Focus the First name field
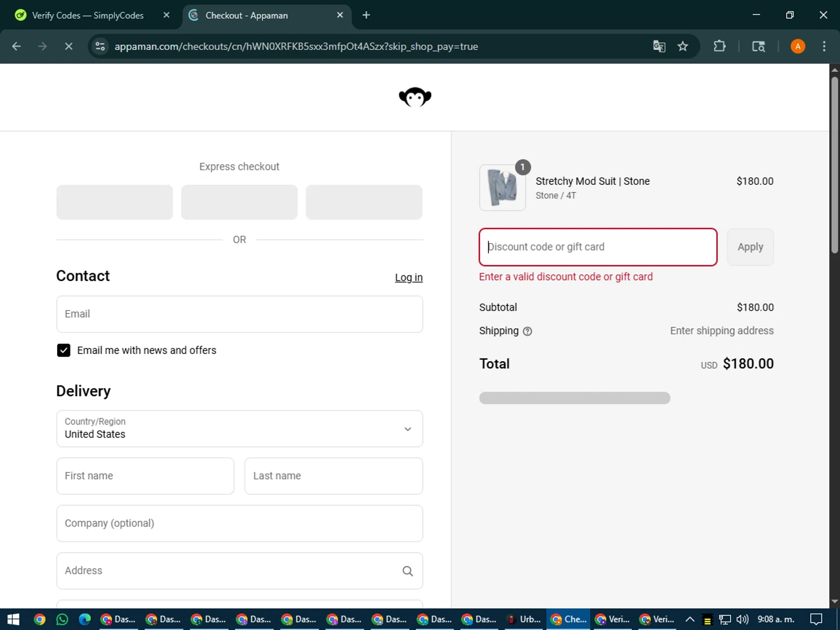This screenshot has height=630, width=840. pyautogui.click(x=145, y=476)
